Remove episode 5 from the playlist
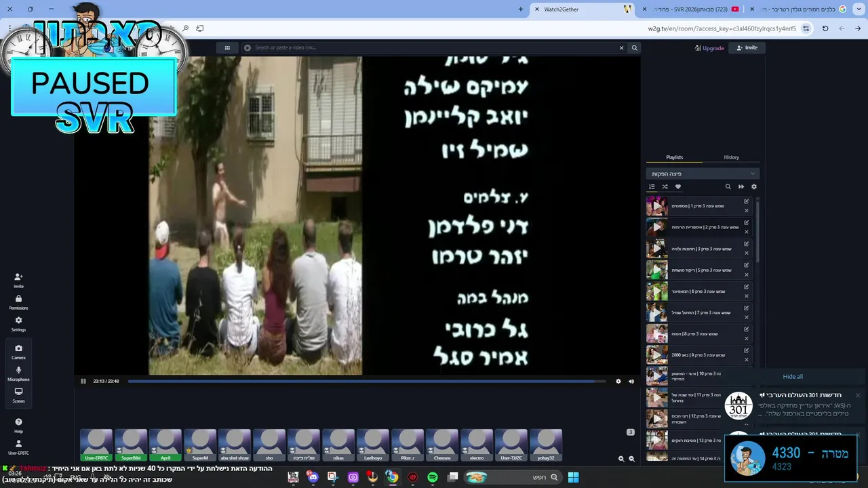 (747, 274)
